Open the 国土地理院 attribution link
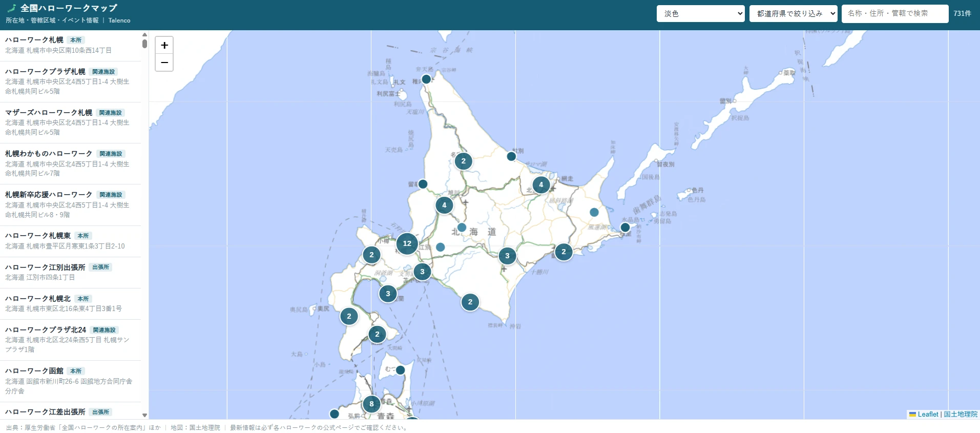Image resolution: width=980 pixels, height=433 pixels. tap(961, 414)
